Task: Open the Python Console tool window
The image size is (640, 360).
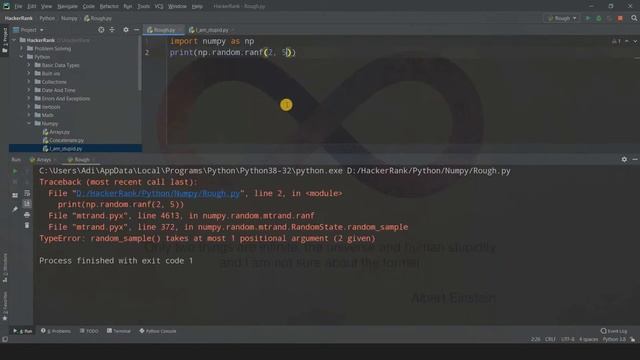Action: click(x=158, y=331)
